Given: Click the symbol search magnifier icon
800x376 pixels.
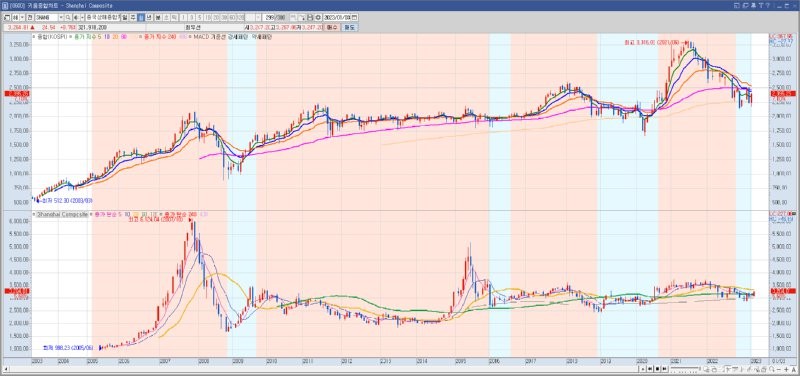Looking at the screenshot, I should coord(68,17).
